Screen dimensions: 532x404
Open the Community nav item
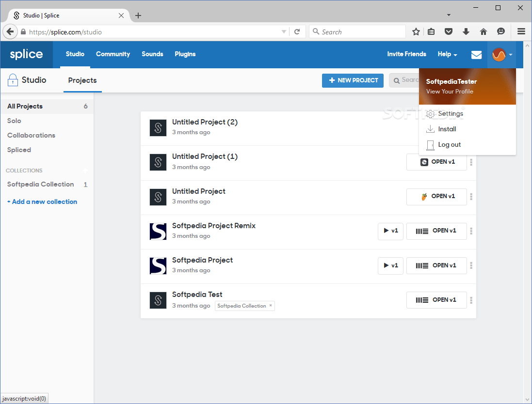tap(113, 54)
